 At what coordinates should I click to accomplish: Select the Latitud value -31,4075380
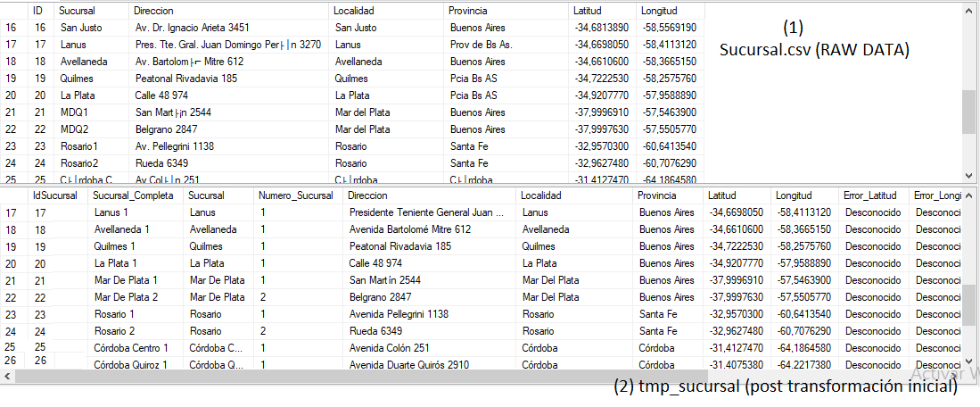[x=736, y=364]
